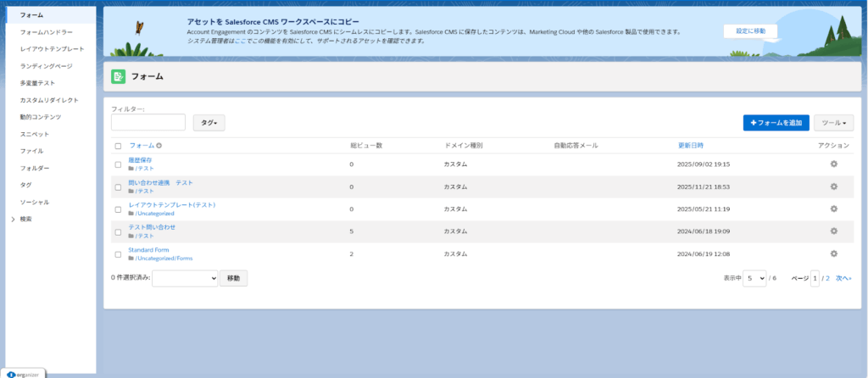868x378 pixels.
Task: Go to page 2 link
Action: coord(827,278)
